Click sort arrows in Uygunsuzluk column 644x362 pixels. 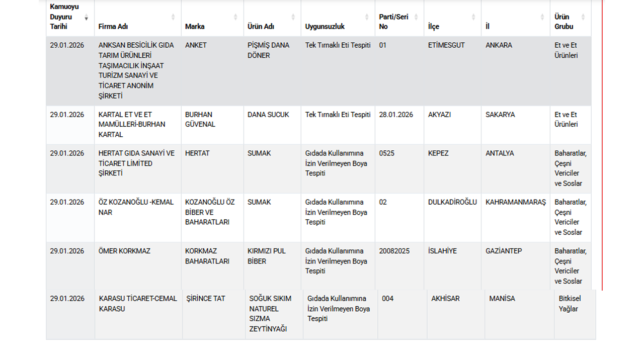[367, 17]
